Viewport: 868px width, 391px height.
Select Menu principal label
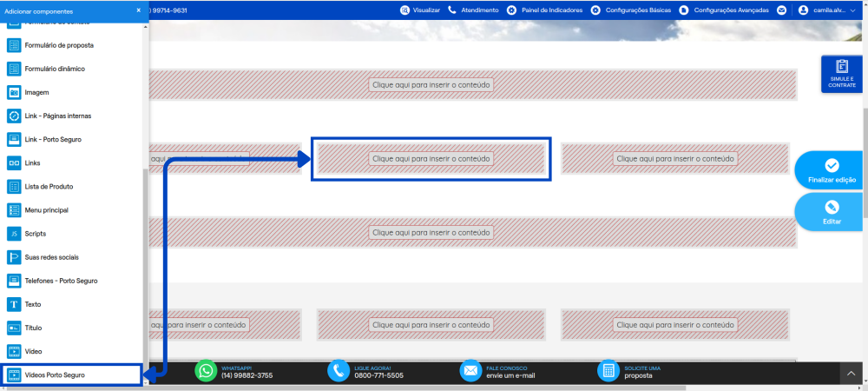(47, 210)
